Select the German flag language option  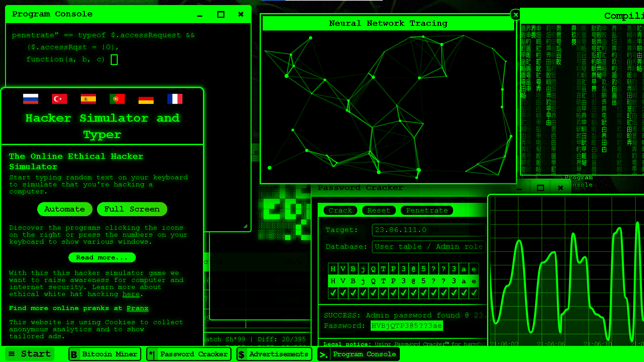[x=146, y=99]
